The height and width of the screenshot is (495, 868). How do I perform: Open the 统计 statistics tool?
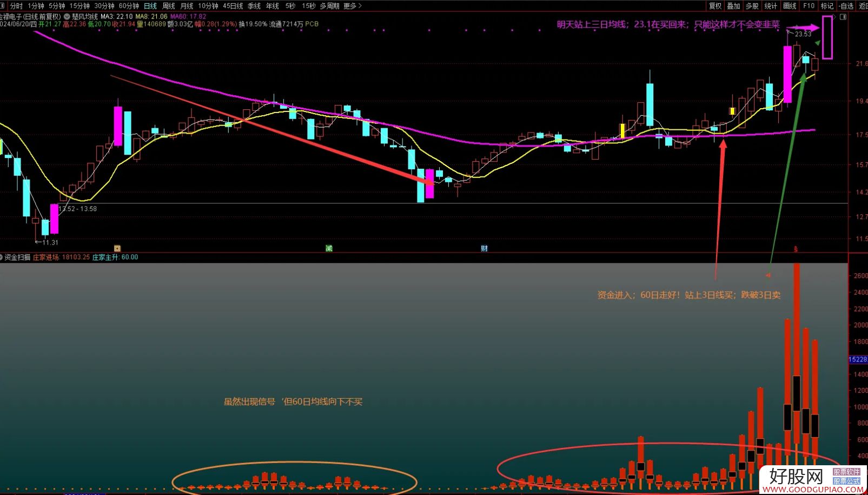coord(771,6)
